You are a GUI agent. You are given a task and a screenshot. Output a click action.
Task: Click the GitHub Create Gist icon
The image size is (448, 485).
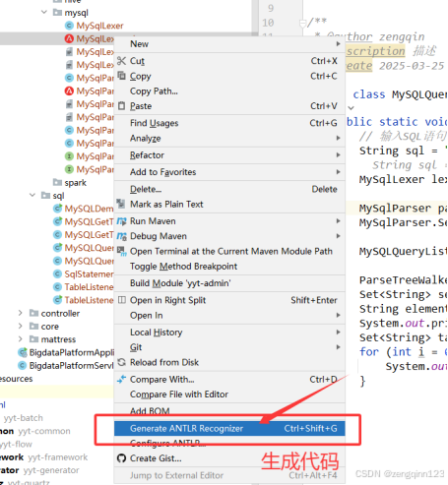point(121,458)
